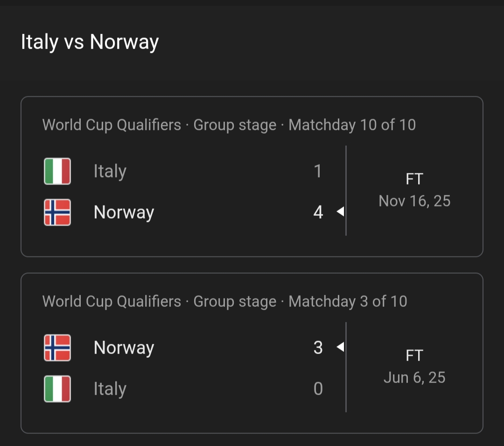Click Norway team name in Nov 16 match

(124, 212)
